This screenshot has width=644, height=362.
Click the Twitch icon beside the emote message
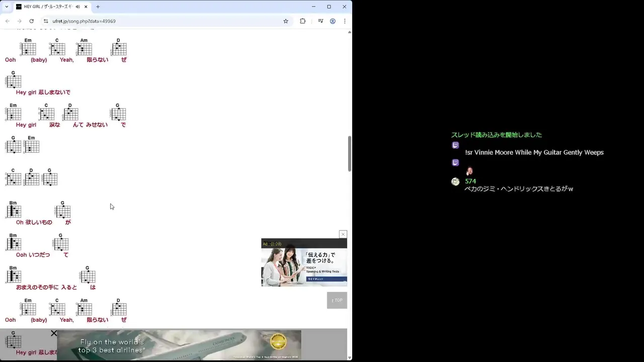pos(455,162)
